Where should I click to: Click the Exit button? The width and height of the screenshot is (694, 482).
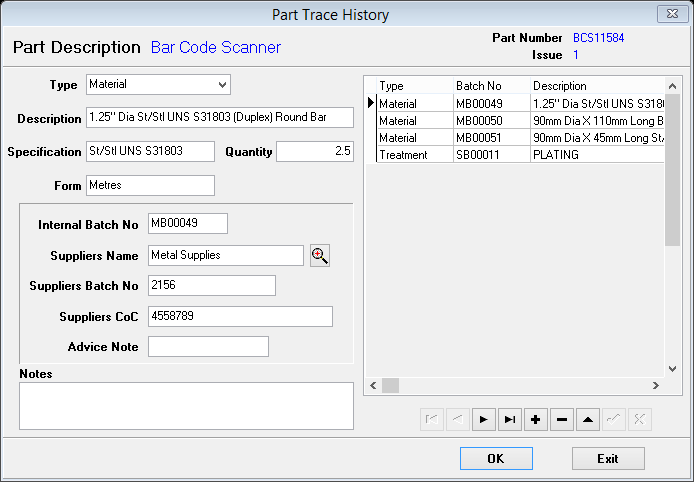point(608,459)
